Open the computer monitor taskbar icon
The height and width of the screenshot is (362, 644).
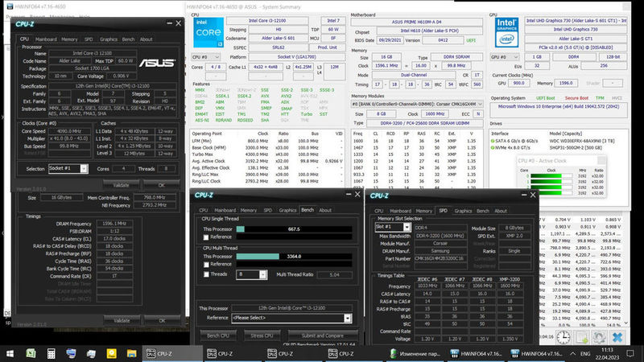pyautogui.click(x=71, y=353)
